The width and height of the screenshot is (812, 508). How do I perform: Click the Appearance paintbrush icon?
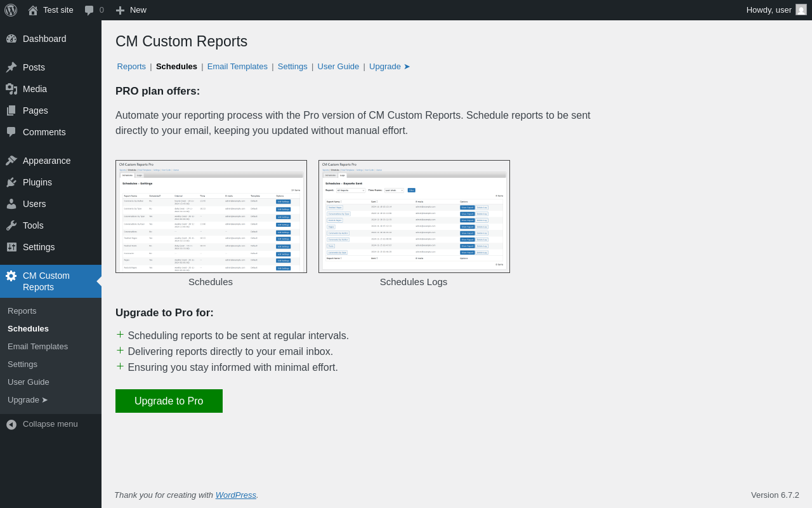[11, 161]
